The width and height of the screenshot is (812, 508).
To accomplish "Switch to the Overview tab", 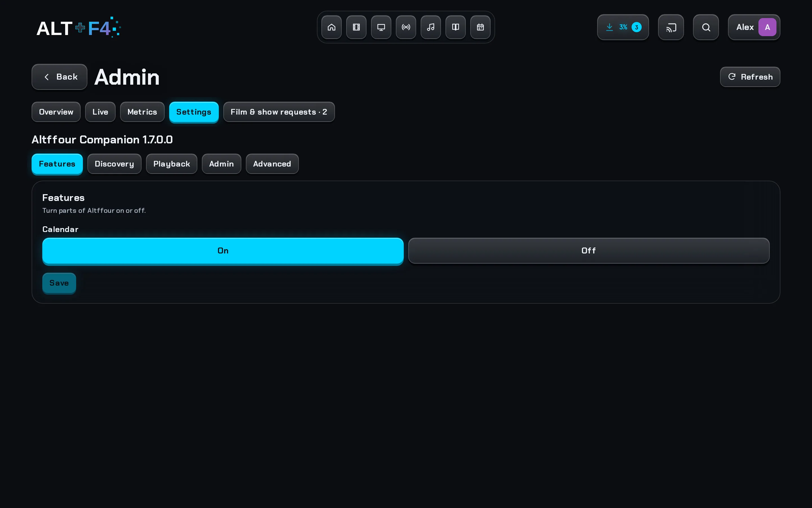I will [56, 112].
